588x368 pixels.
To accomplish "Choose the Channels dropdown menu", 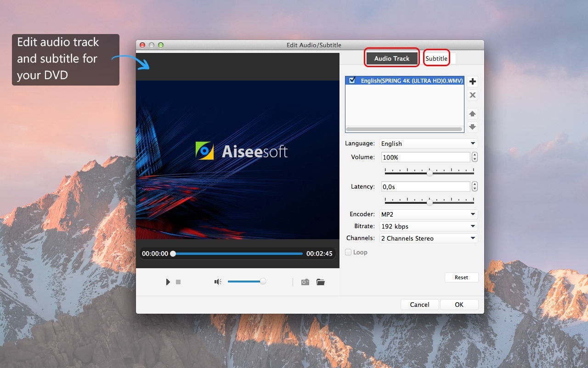I will [429, 238].
